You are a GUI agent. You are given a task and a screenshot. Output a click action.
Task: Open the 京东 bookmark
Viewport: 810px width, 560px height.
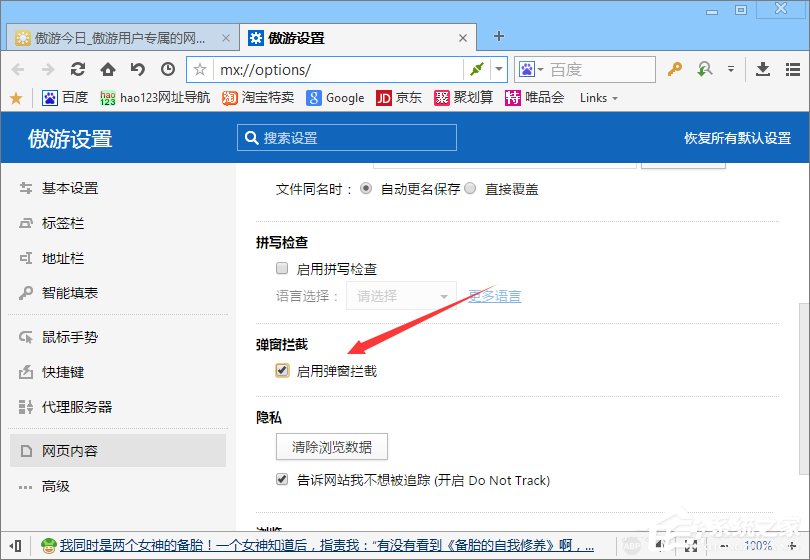tap(398, 98)
